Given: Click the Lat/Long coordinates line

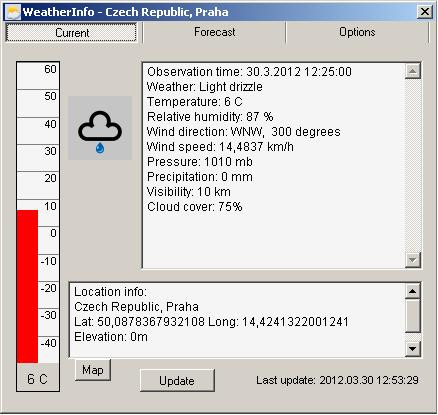Looking at the screenshot, I should coord(211,322).
